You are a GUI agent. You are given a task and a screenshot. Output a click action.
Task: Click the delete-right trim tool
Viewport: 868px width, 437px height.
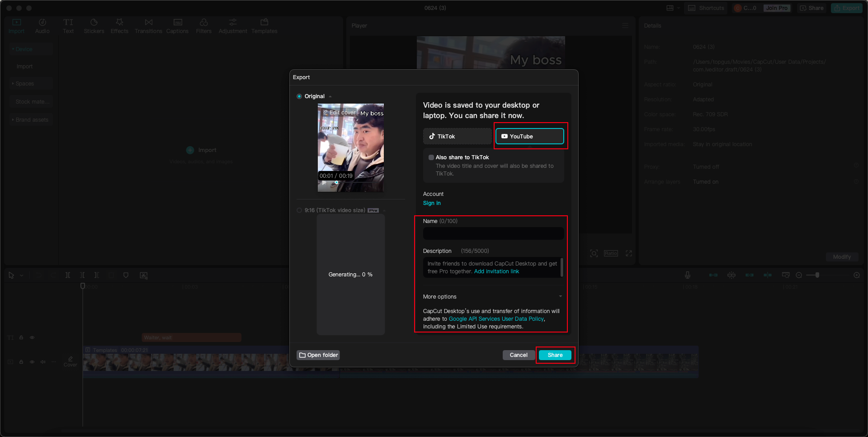pyautogui.click(x=97, y=275)
